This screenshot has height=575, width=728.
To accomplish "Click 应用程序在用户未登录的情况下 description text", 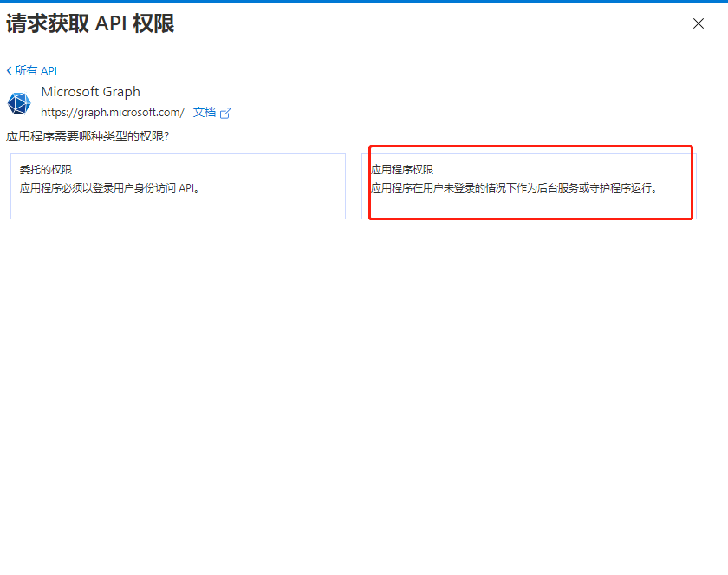I will tap(514, 188).
